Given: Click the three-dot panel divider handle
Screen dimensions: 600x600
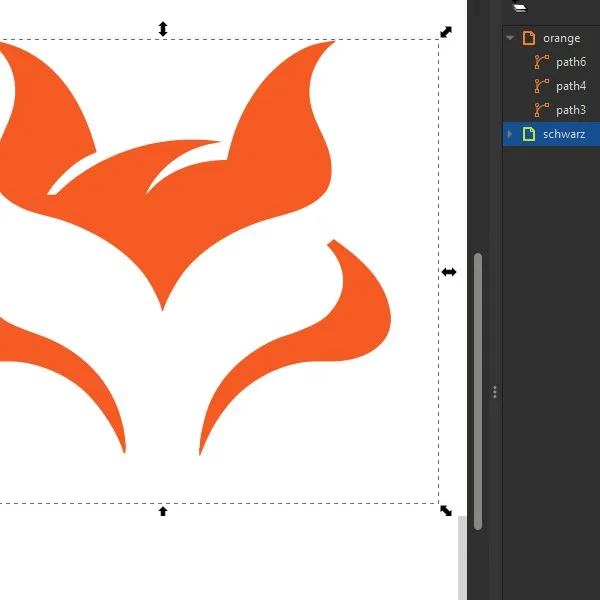Looking at the screenshot, I should (495, 392).
